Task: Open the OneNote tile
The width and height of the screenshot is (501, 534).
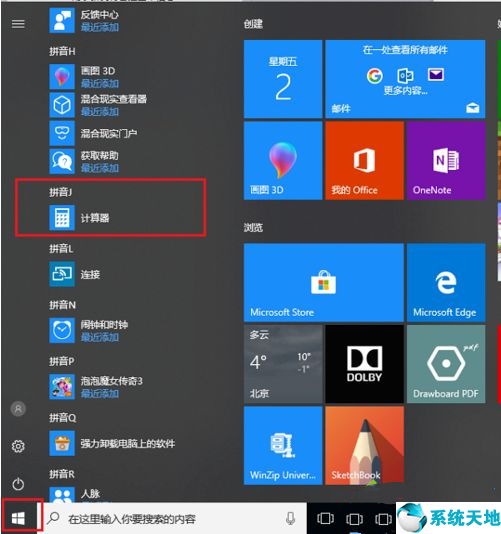Action: tap(446, 161)
